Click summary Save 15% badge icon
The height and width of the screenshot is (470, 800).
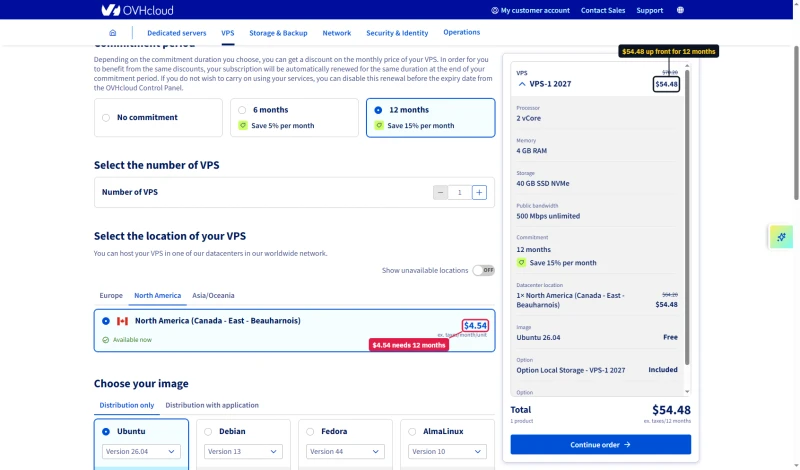tap(521, 263)
